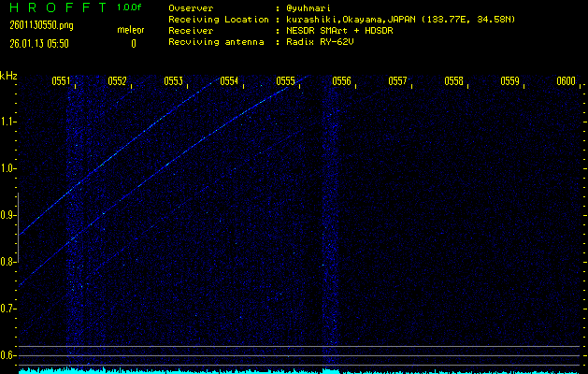The image size is (588, 374).
Task: Click the 0555 time marker
Action: tap(285, 81)
